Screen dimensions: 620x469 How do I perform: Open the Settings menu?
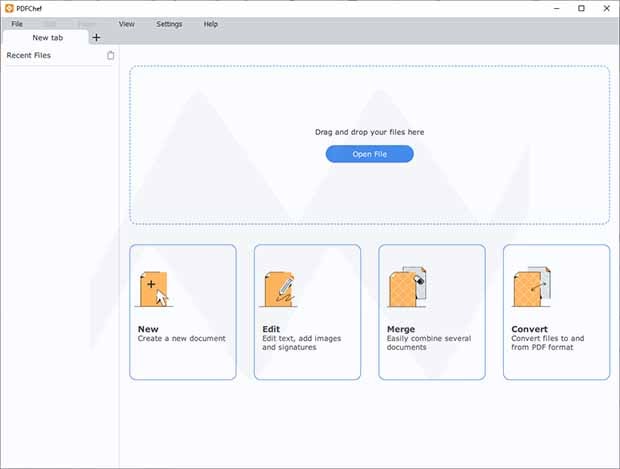pos(169,23)
